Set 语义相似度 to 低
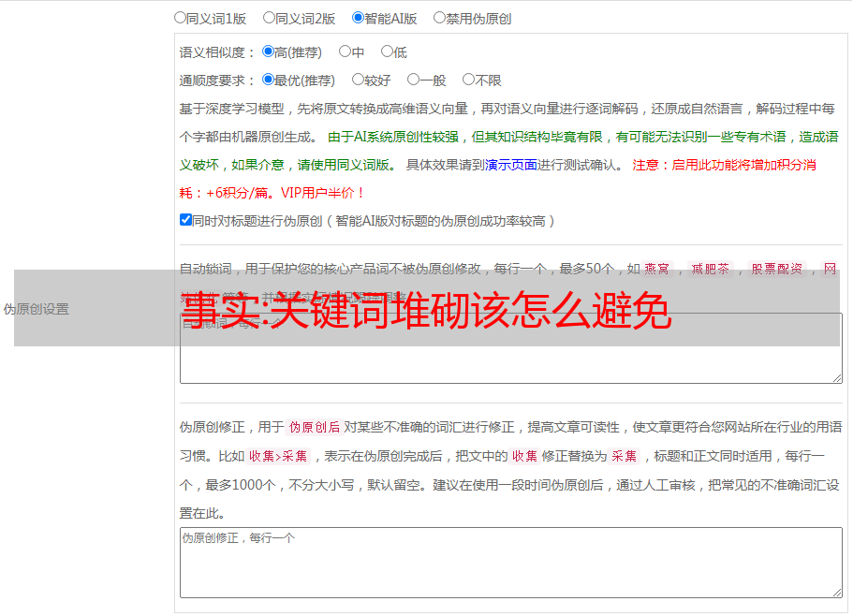 (387, 51)
